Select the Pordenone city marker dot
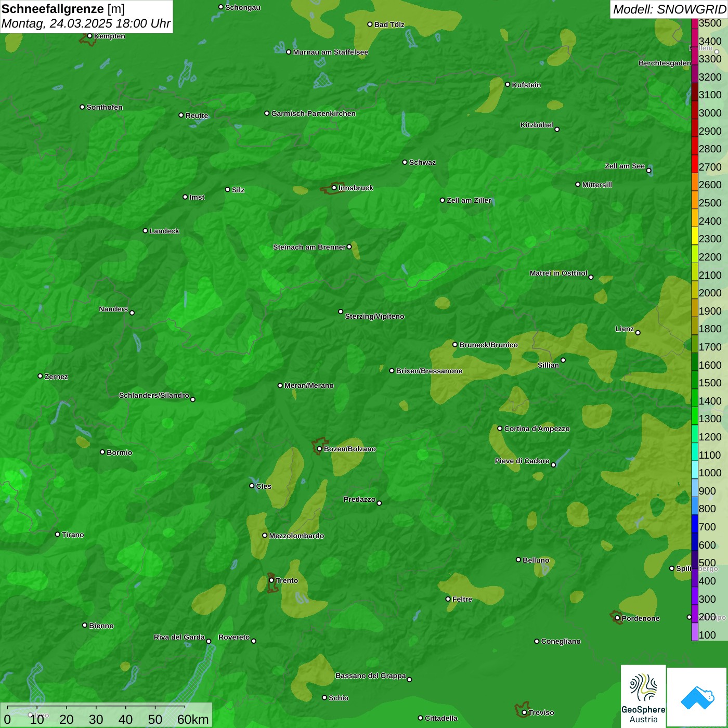The image size is (728, 728). [617, 618]
